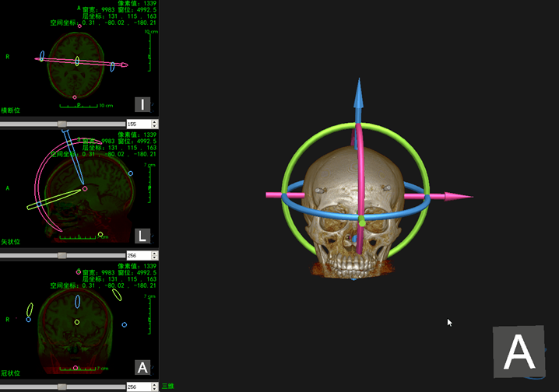Select the pink right-pointing arrow of the 3D gizmo
559x392 pixels.
click(x=457, y=196)
